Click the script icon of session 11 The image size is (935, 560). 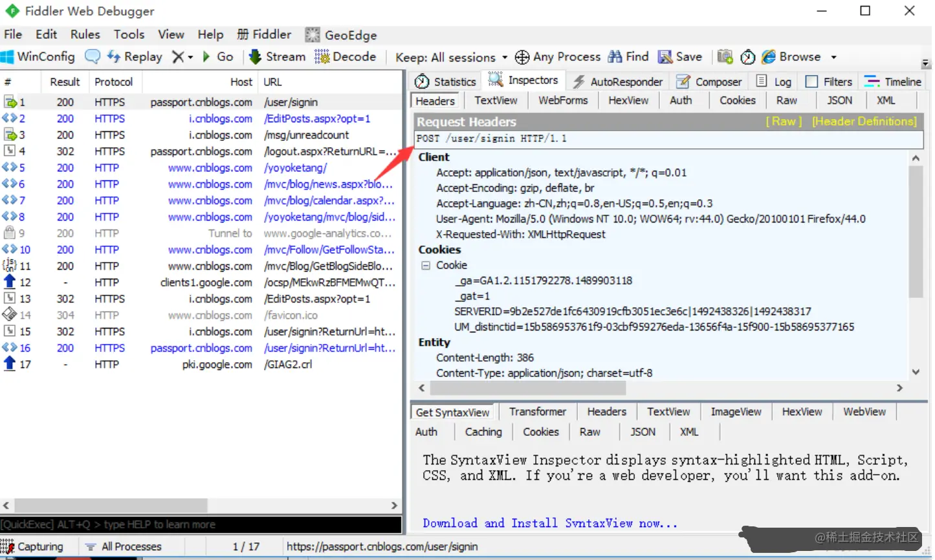coord(10,266)
